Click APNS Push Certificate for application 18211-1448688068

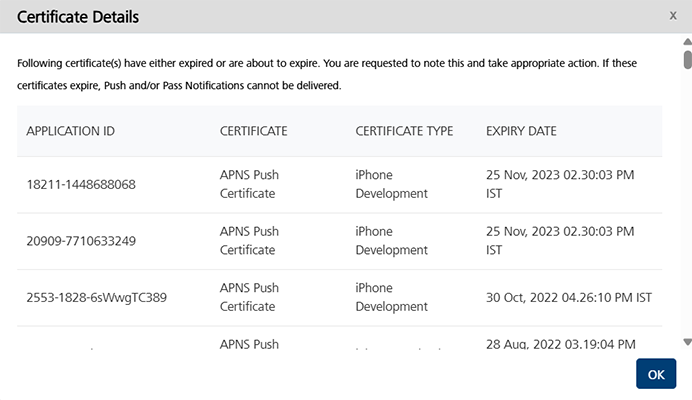click(249, 184)
